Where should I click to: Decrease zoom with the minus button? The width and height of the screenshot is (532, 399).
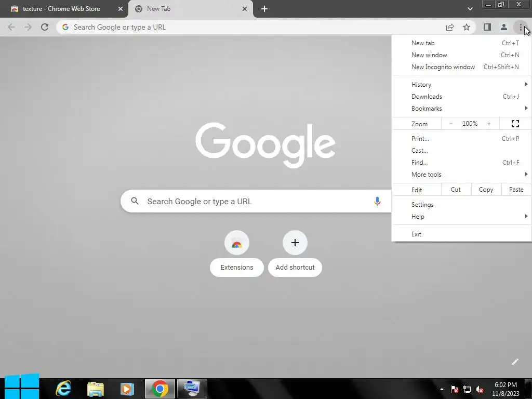(450, 124)
